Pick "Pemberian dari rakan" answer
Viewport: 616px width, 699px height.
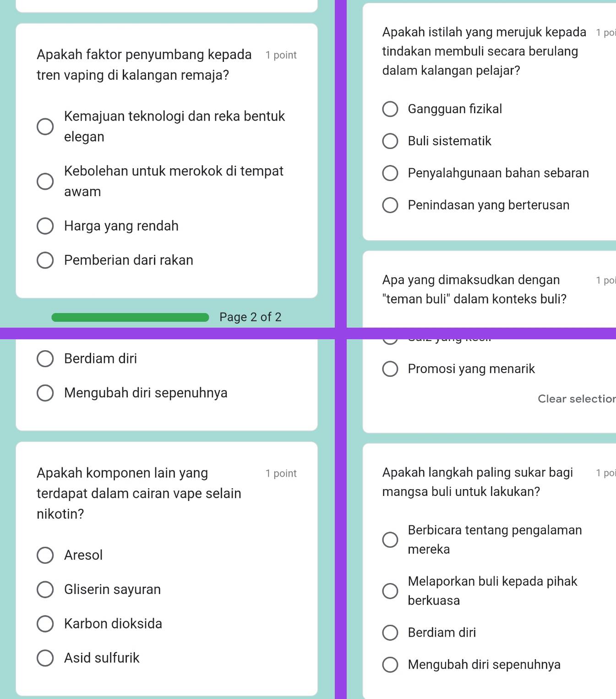coord(45,260)
